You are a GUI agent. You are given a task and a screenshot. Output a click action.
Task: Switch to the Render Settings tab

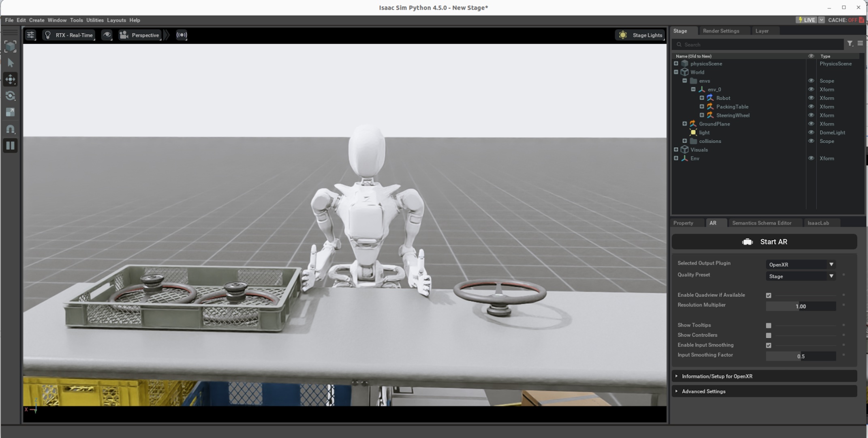coord(721,31)
